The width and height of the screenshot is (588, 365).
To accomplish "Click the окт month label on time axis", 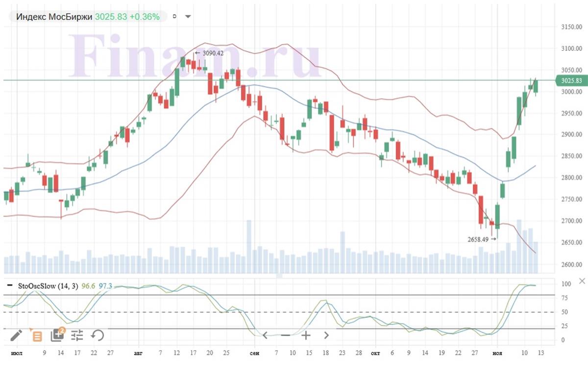I will (375, 353).
